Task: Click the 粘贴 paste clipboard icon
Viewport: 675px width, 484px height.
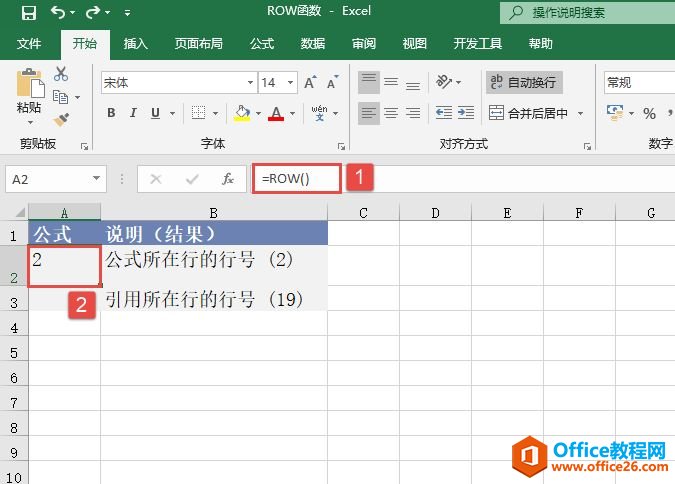Action: click(x=30, y=83)
